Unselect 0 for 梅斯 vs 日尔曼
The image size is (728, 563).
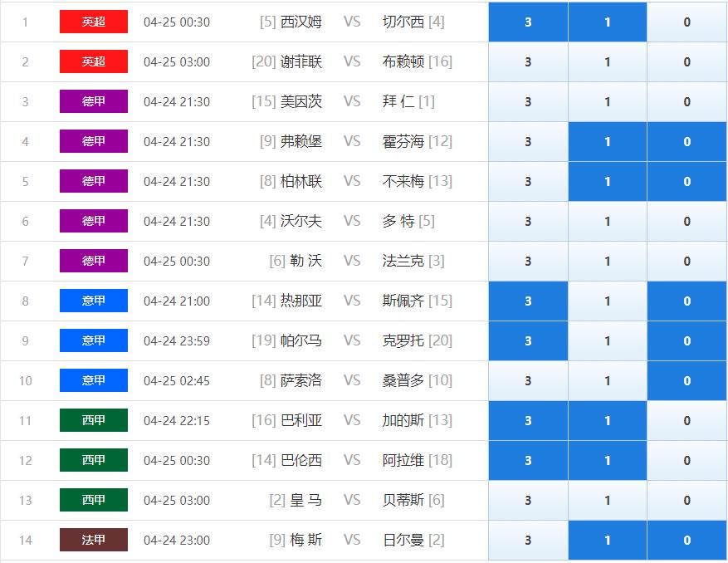(x=686, y=541)
